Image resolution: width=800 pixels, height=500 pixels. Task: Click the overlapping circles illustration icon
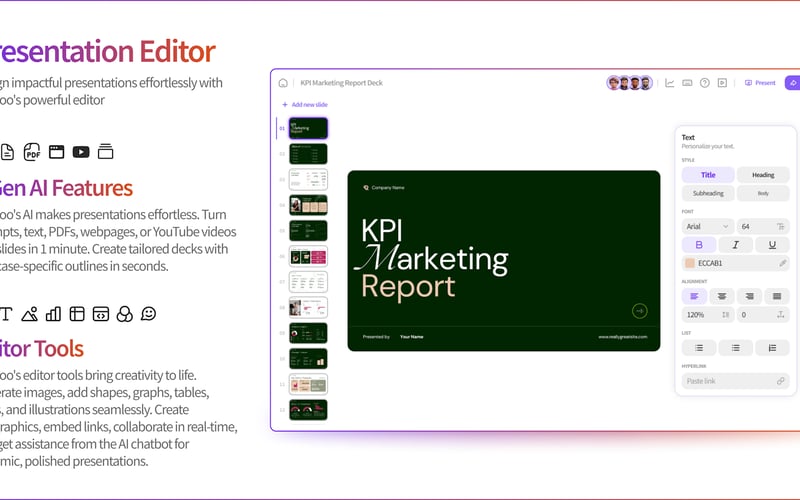click(x=124, y=314)
